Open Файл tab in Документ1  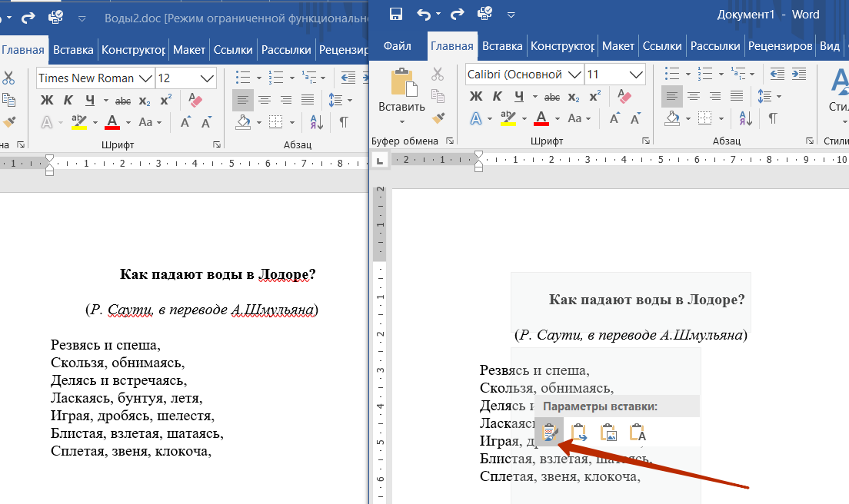[398, 46]
